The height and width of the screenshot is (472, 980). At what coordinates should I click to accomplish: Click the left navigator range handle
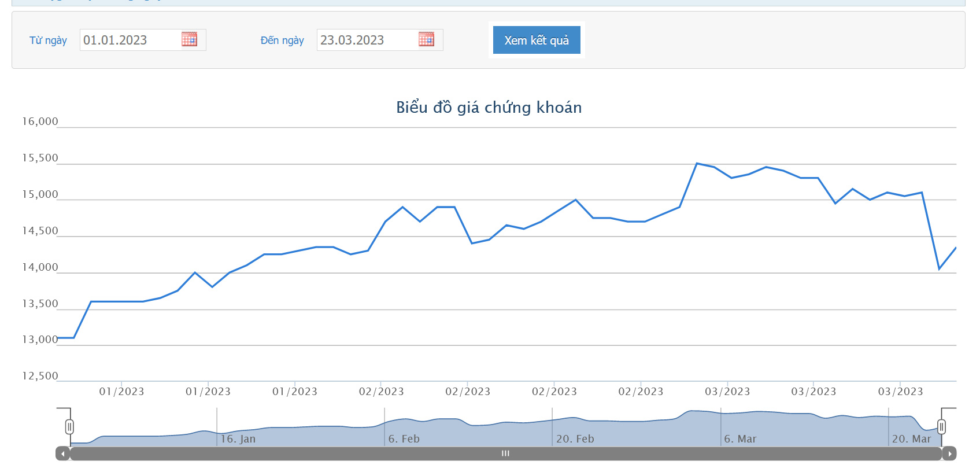(69, 427)
